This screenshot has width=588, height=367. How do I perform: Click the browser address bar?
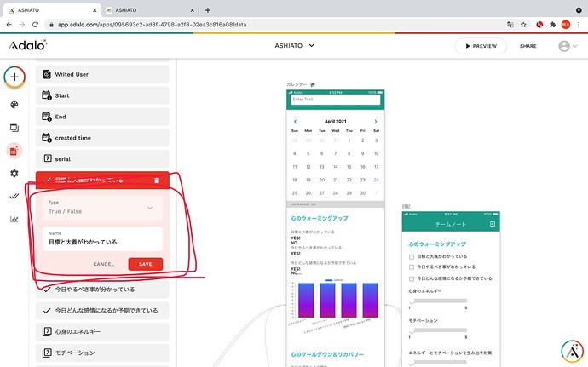pos(275,25)
